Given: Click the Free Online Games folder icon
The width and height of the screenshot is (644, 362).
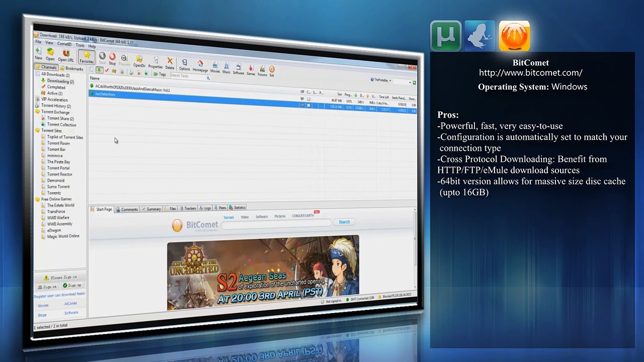Looking at the screenshot, I should tap(38, 199).
